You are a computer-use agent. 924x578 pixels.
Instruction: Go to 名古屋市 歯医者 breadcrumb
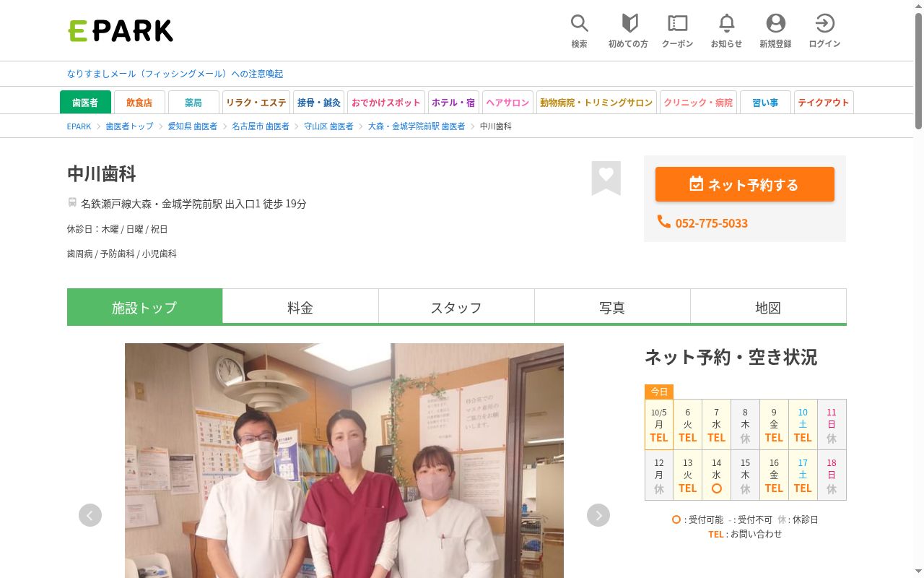pyautogui.click(x=261, y=126)
